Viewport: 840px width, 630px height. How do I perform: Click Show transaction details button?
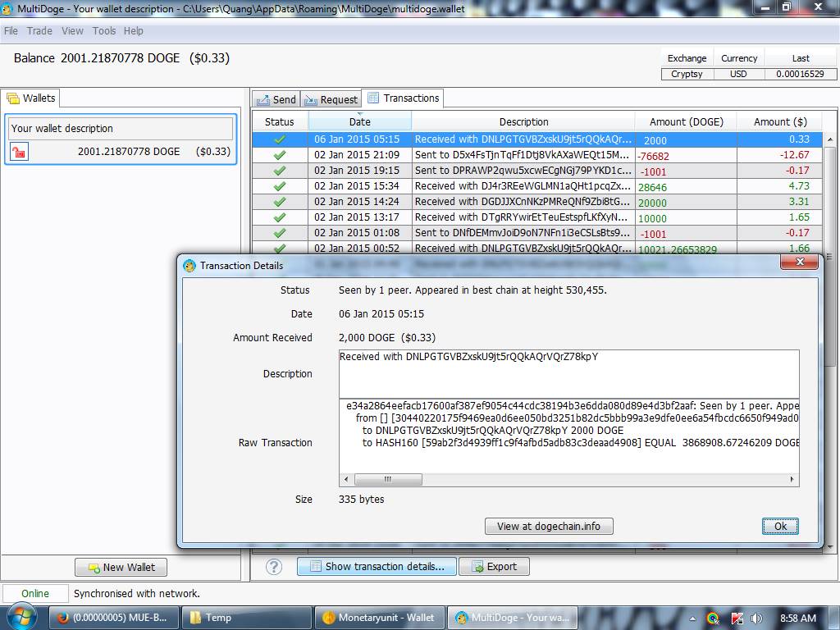(377, 567)
